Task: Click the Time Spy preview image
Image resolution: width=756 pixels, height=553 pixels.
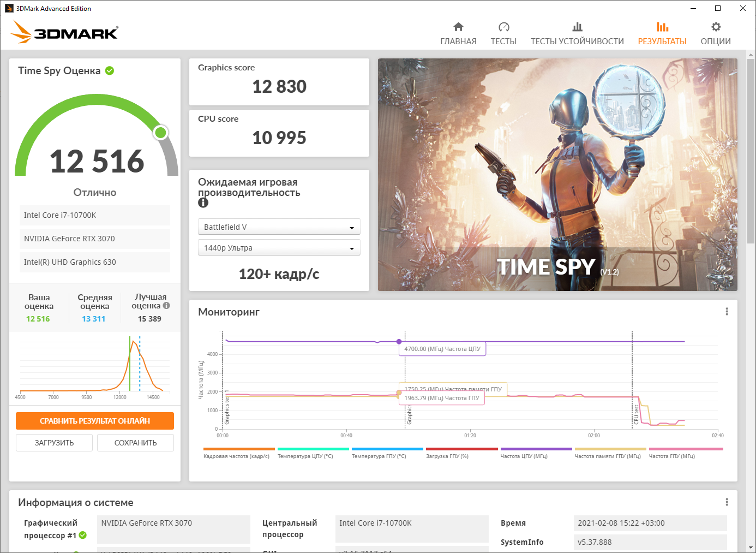Action: [557, 175]
